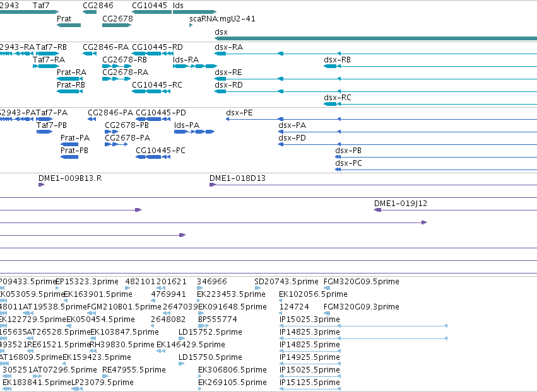Select the RH39830.5prime EST label
This screenshot has width=537, height=392.
pos(122,345)
